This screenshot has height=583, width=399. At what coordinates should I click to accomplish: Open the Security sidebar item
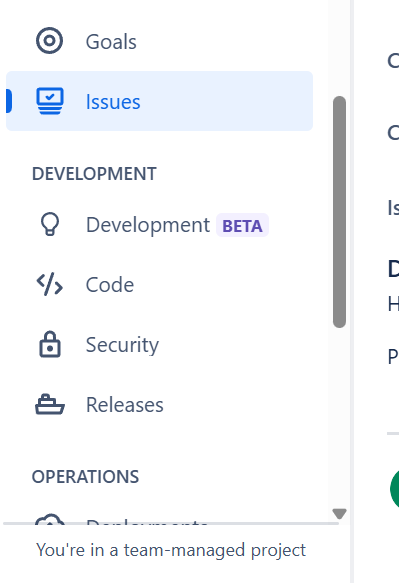pyautogui.click(x=160, y=345)
